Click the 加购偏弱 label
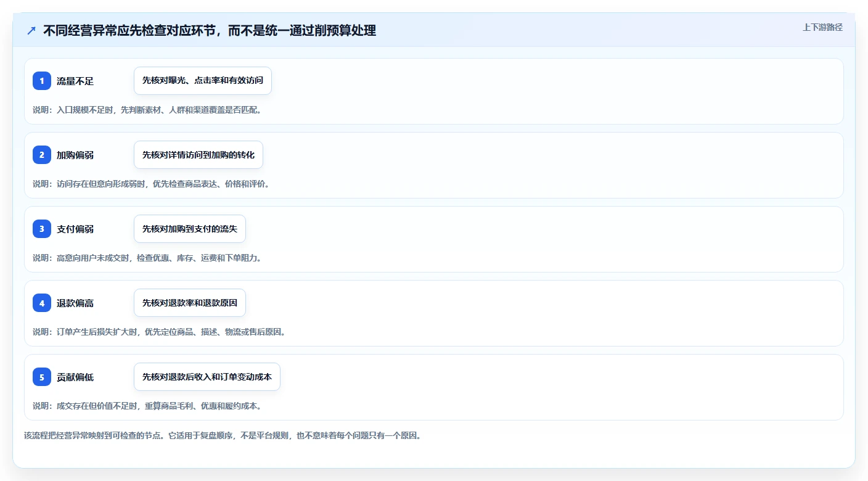The image size is (868, 481). click(75, 155)
